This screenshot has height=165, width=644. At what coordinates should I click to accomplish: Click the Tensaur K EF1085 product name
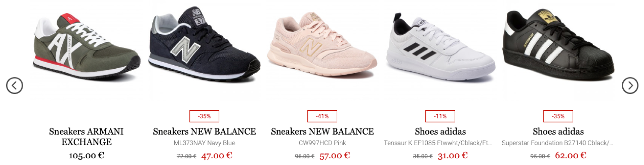pos(438,143)
